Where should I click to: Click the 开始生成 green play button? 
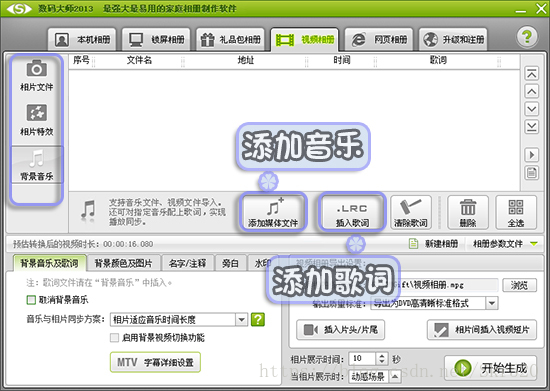tap(490, 368)
